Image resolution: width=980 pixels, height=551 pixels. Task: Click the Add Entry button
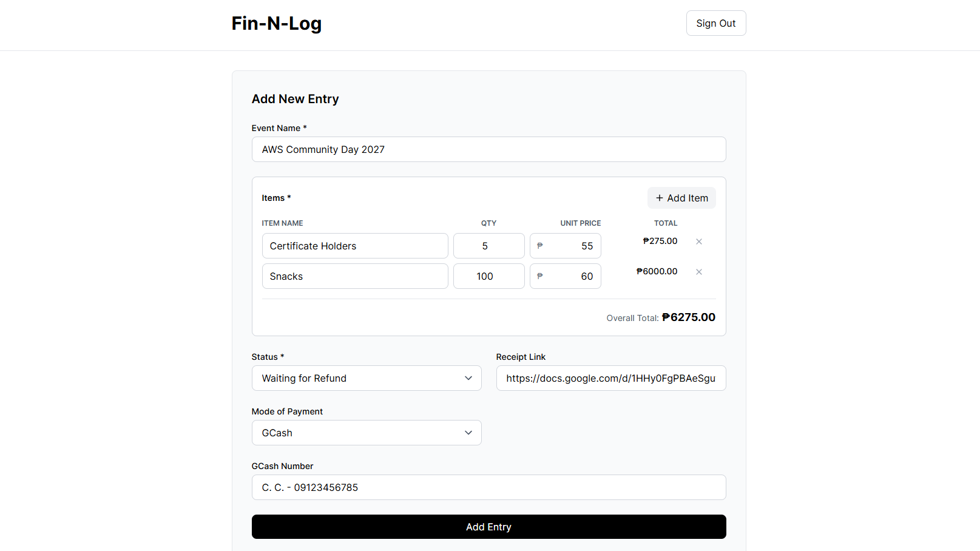pos(488,527)
